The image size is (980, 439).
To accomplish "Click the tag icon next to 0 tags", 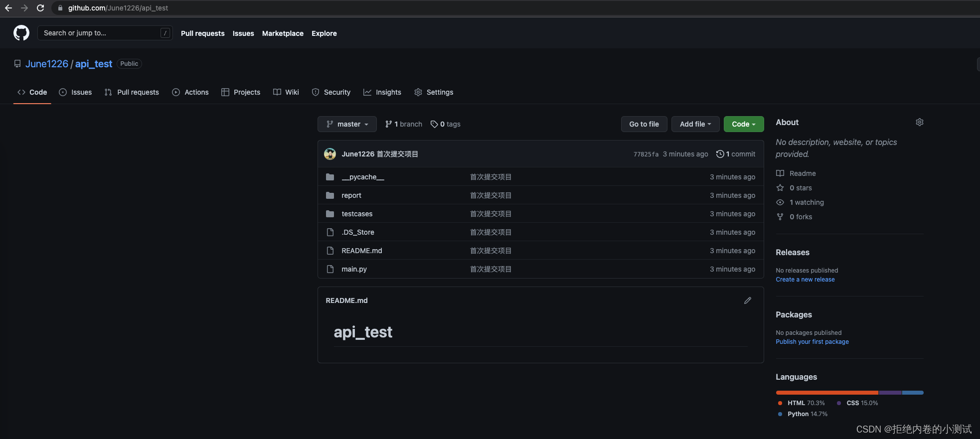I will click(434, 124).
